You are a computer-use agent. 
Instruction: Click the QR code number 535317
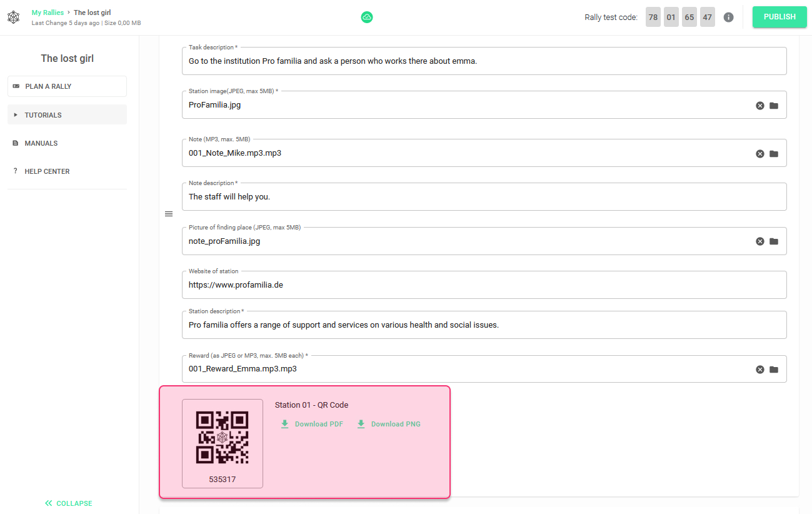pos(223,480)
